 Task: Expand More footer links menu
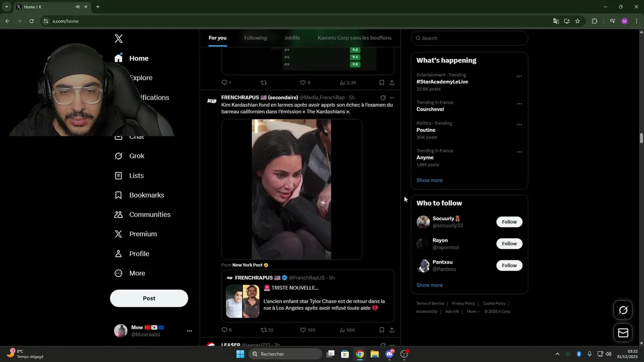473,312
